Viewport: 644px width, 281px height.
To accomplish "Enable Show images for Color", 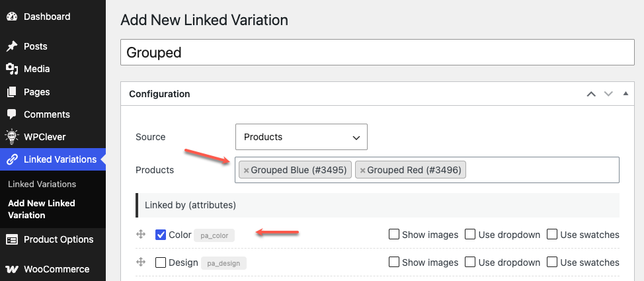I will [x=394, y=235].
